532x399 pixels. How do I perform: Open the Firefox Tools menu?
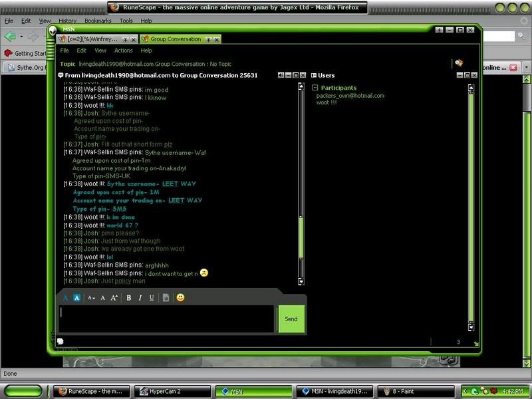click(126, 21)
